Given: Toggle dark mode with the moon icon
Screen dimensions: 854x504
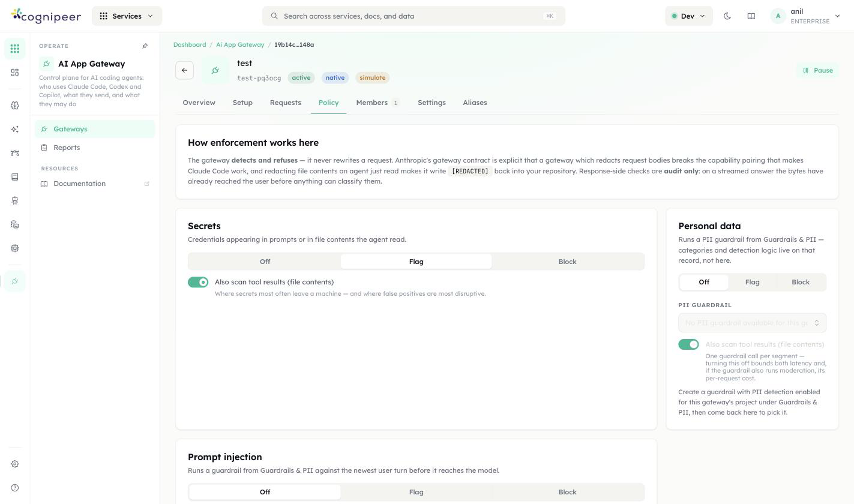Looking at the screenshot, I should pos(727,16).
